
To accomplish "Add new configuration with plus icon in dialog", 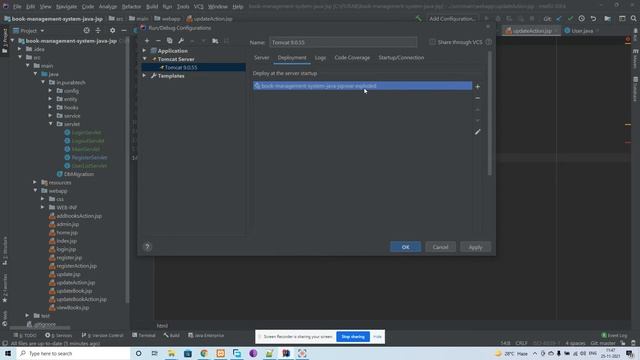I will tap(147, 41).
